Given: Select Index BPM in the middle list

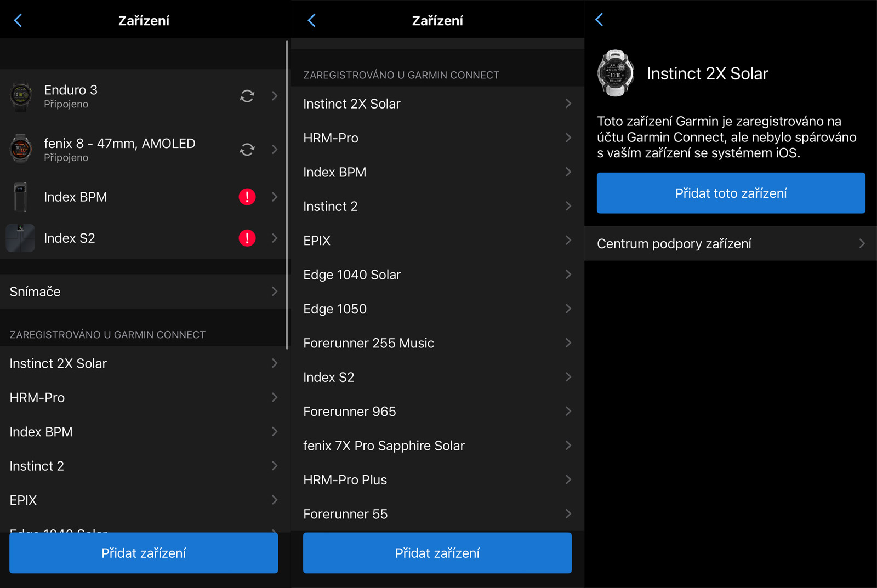Looking at the screenshot, I should point(437,172).
